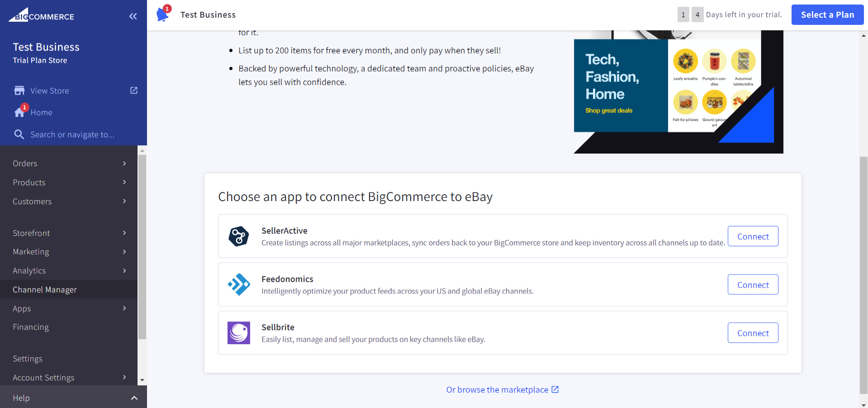Open the Financing menu item
The image size is (868, 408).
(x=69, y=327)
